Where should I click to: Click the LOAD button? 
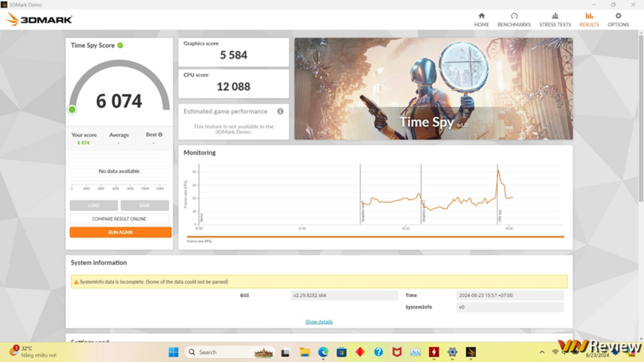(93, 206)
